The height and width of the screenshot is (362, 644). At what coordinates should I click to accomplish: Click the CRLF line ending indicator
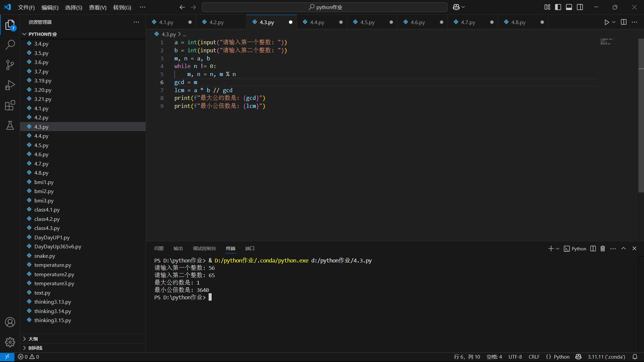[x=534, y=357]
